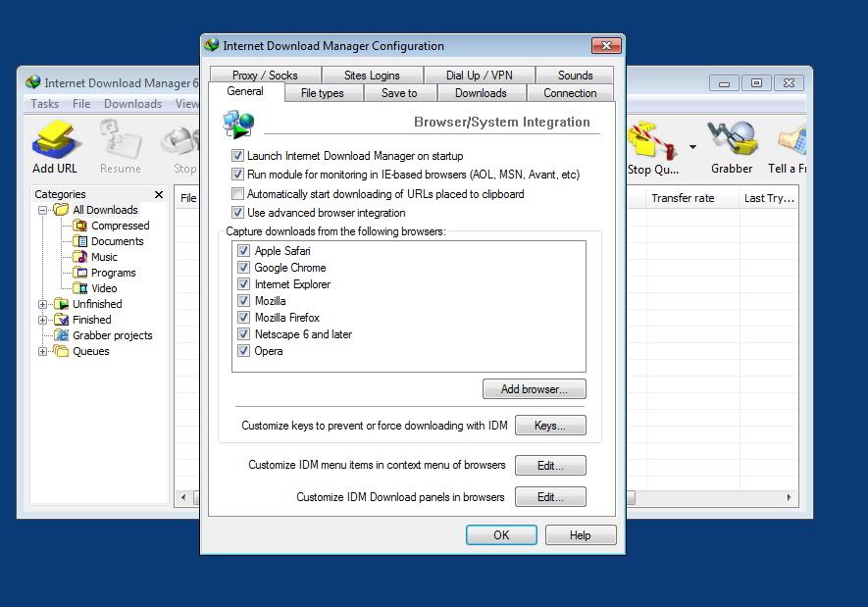Open the File menu in main window
Viewport: 868px width, 607px height.
click(81, 104)
